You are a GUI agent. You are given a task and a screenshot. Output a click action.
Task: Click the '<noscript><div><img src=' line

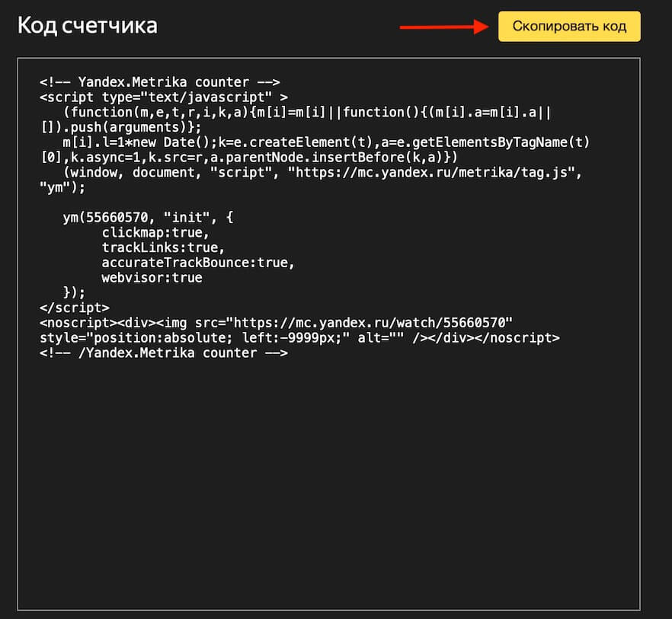(276, 323)
